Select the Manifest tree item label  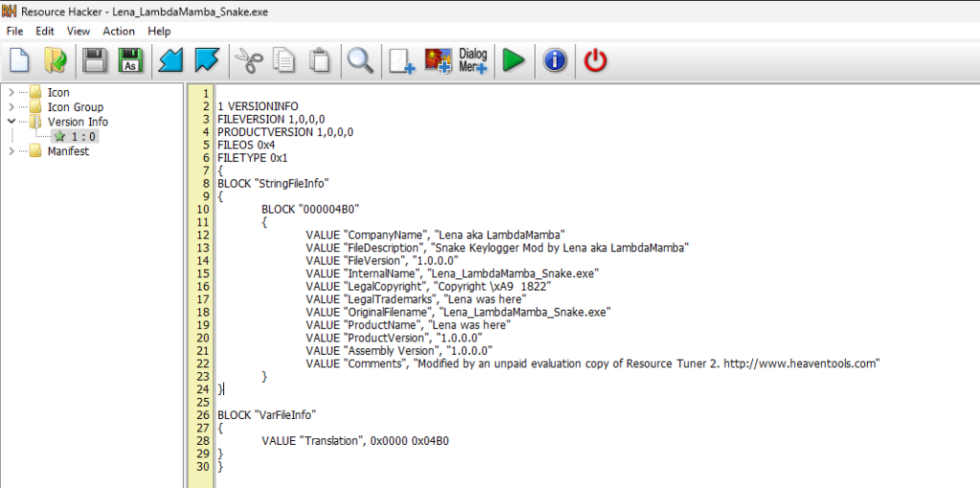(x=68, y=151)
